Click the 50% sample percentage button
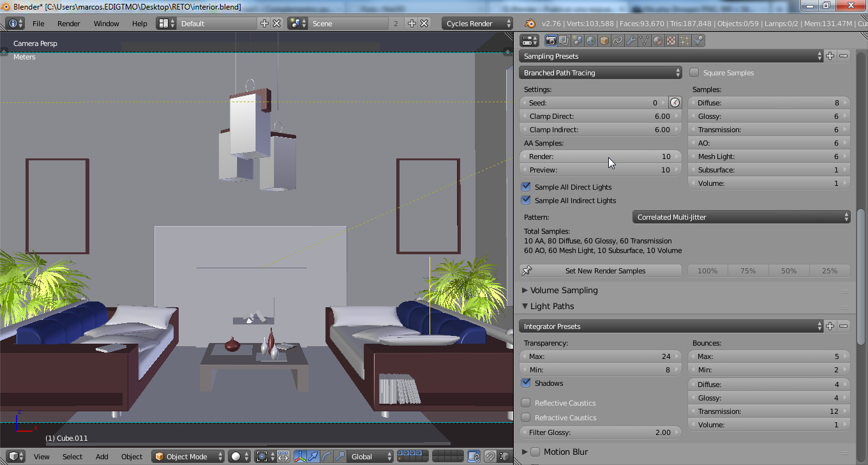868x465 pixels. click(789, 271)
